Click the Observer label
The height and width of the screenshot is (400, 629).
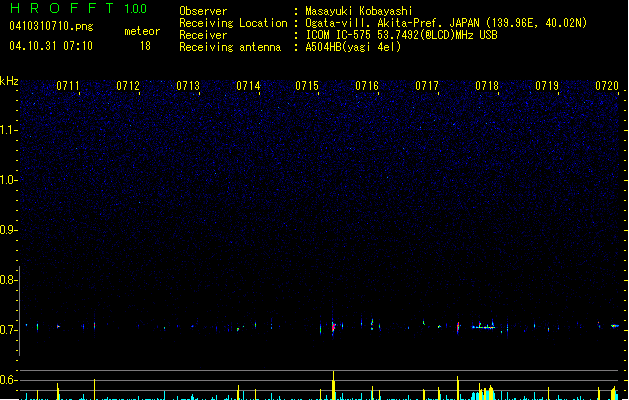[203, 11]
